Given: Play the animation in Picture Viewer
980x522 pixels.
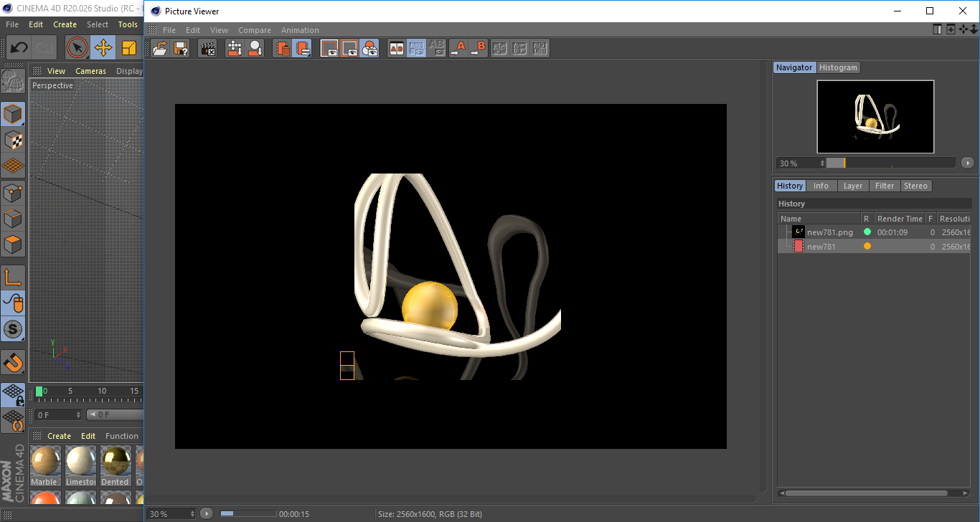Looking at the screenshot, I should pos(206,513).
